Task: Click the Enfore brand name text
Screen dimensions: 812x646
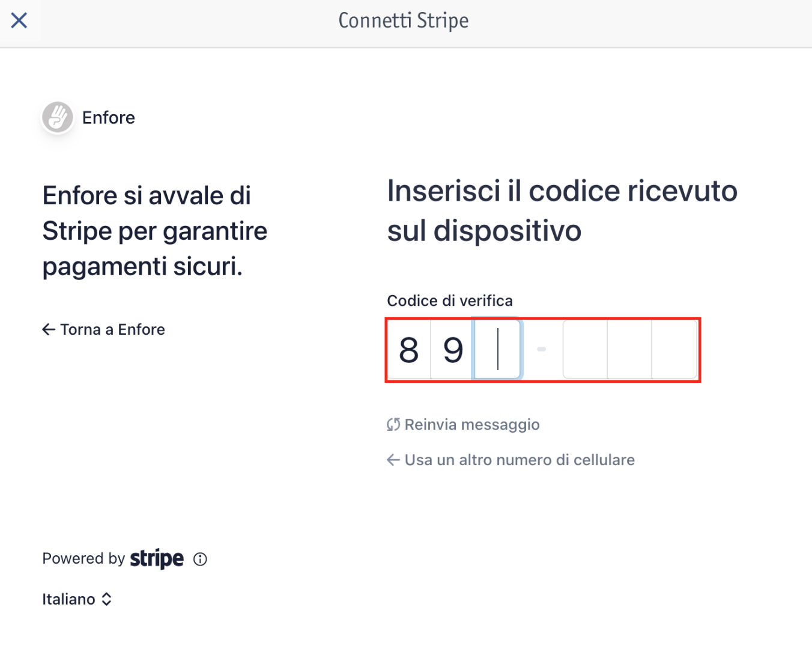Action: tap(109, 118)
